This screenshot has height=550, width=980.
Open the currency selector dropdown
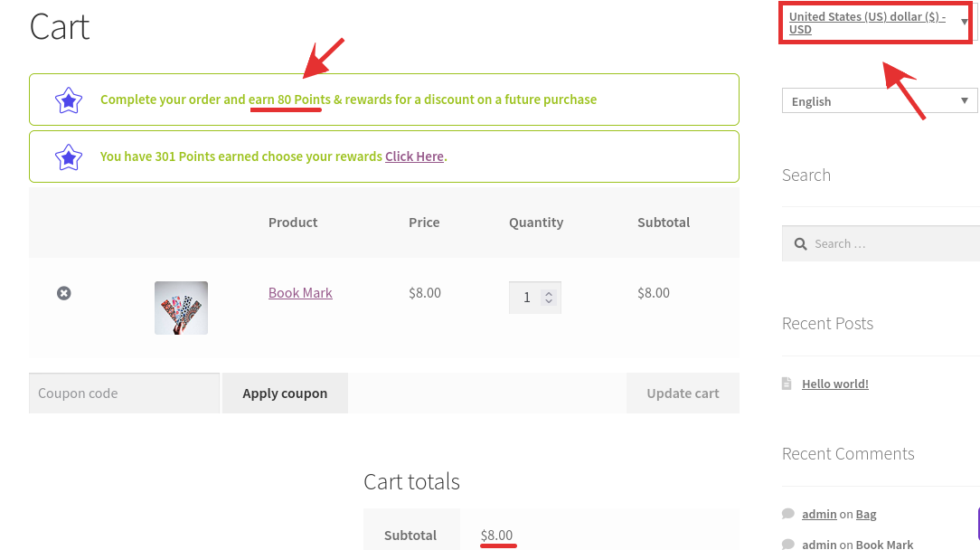point(874,23)
